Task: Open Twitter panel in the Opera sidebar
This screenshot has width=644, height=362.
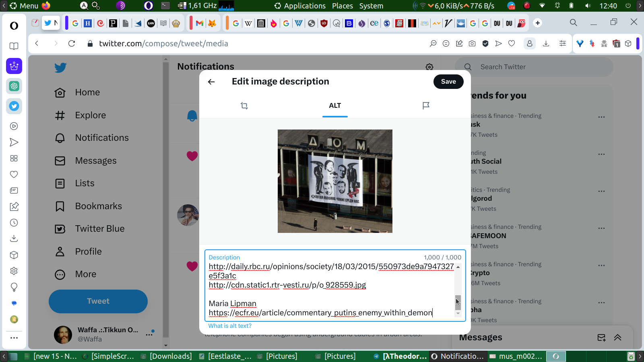Action: click(x=14, y=106)
